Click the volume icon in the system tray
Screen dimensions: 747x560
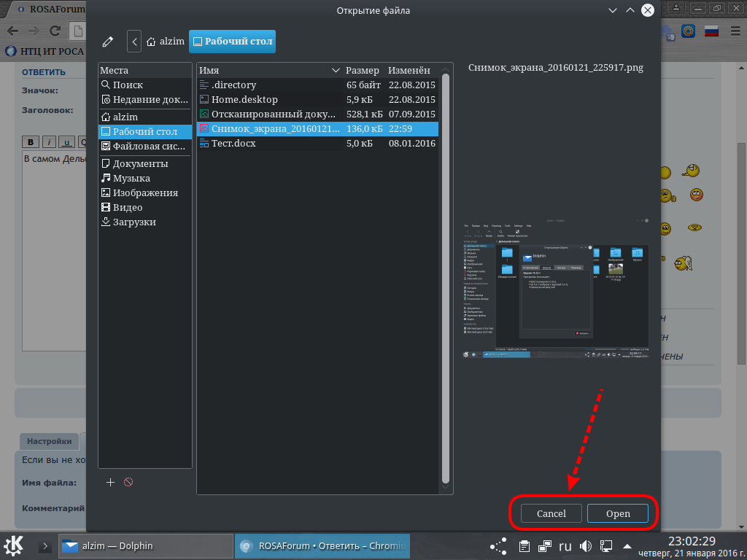pos(585,545)
